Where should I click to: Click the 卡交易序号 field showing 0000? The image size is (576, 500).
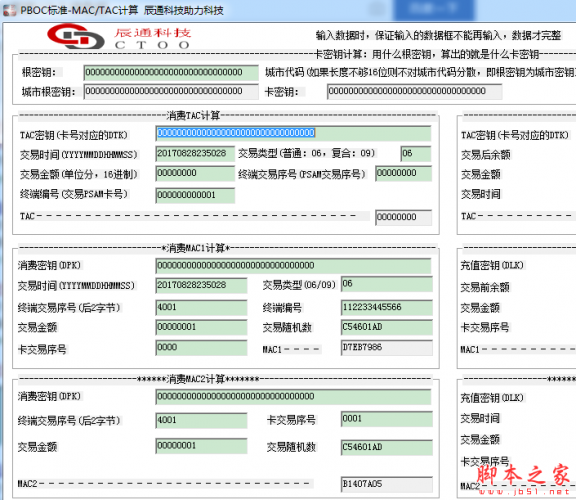pos(201,348)
